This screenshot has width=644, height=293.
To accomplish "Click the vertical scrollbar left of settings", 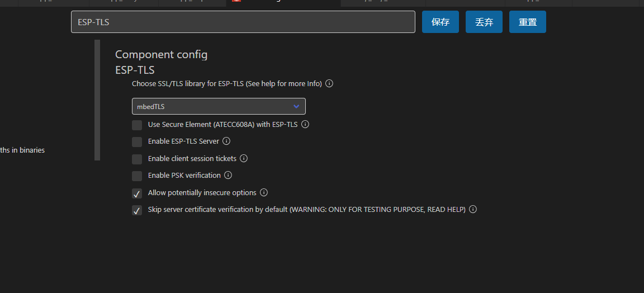I will 97,100.
